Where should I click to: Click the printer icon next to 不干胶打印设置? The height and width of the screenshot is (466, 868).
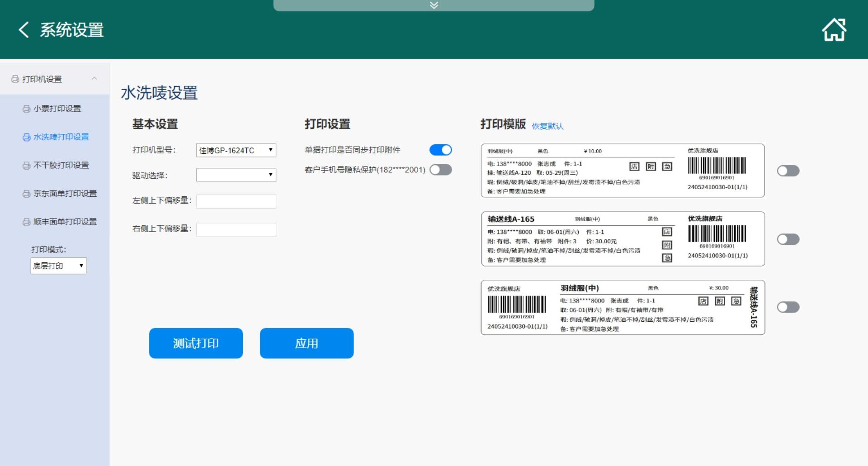click(x=27, y=166)
